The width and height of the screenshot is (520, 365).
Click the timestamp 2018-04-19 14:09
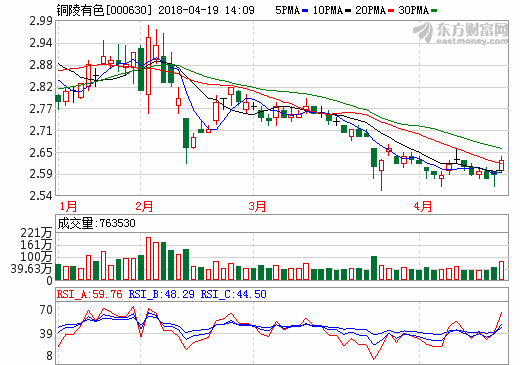tap(206, 10)
